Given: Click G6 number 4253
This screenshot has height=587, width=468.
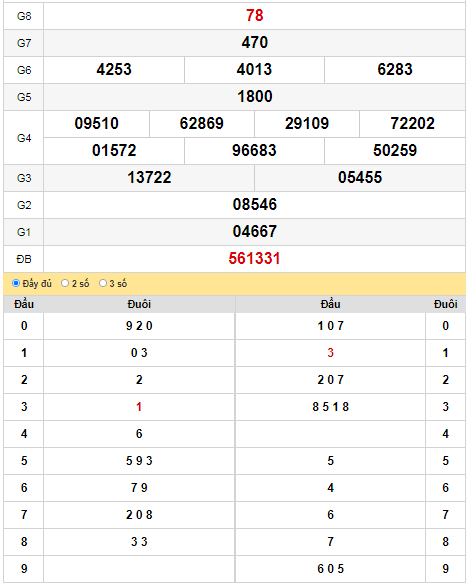Looking at the screenshot, I should coord(114,70).
